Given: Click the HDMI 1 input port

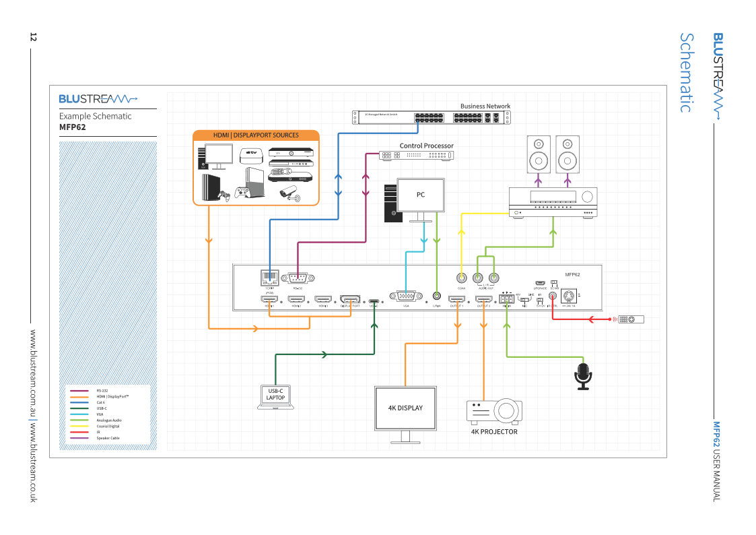Looking at the screenshot, I should [269, 299].
